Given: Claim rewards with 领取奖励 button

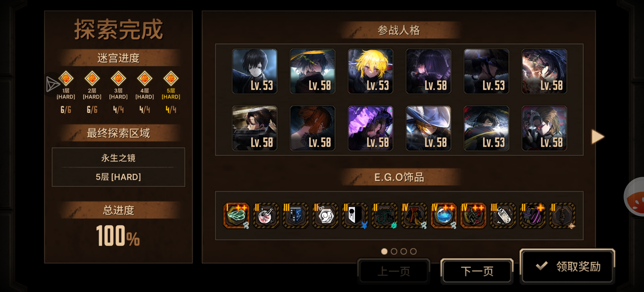Looking at the screenshot, I should coord(568,266).
